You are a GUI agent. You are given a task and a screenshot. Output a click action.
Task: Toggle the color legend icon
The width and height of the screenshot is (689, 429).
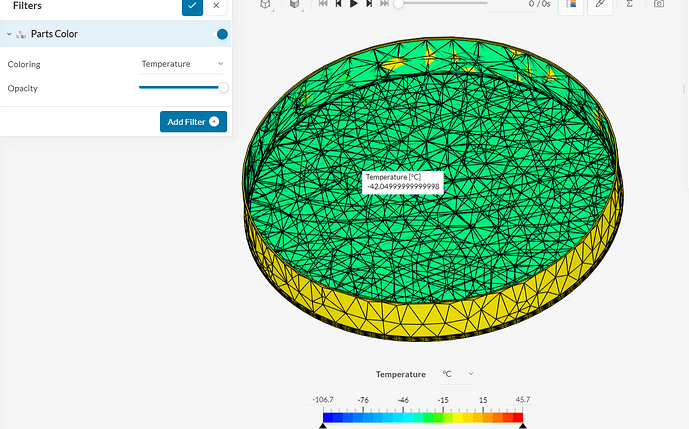coord(571,5)
